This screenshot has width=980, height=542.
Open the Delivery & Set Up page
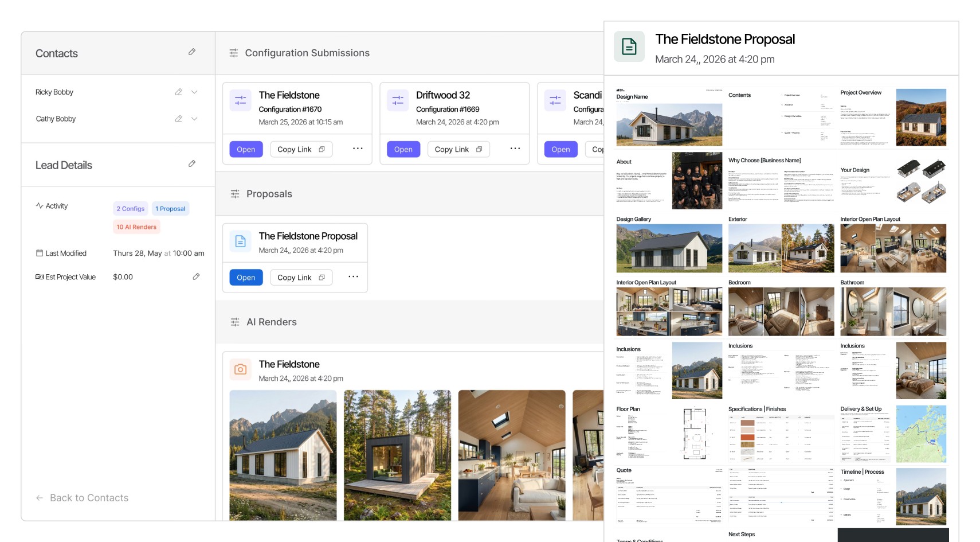(893, 434)
